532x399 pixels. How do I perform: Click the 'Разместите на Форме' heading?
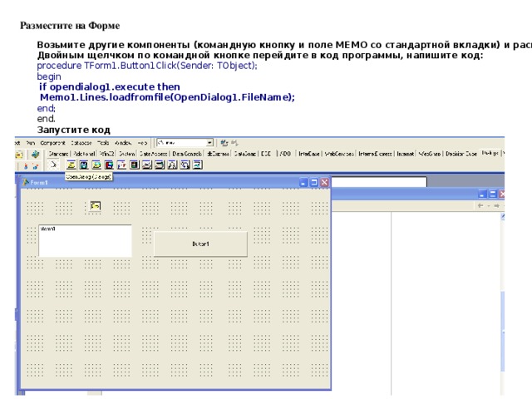point(70,26)
